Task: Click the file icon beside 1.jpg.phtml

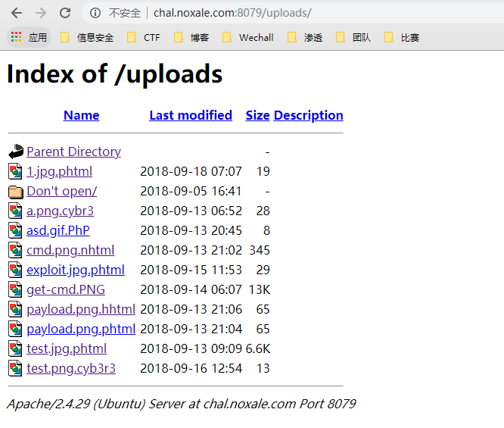Action: [x=16, y=171]
